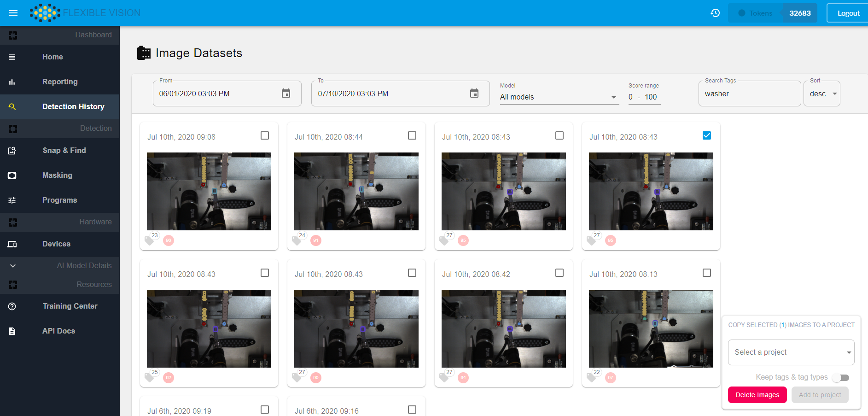This screenshot has height=416, width=868.
Task: Select the Jul 10th 09:08 image checkbox
Action: coord(265,135)
